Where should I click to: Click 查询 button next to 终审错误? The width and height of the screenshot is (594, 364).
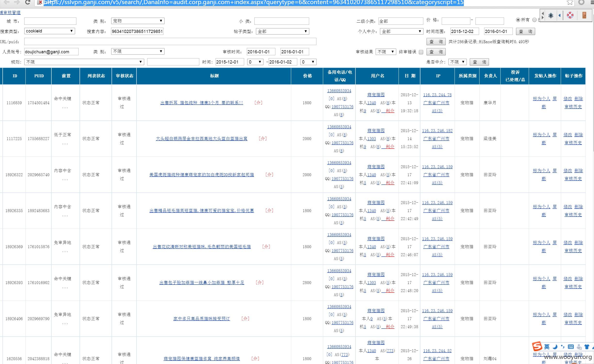point(436,52)
